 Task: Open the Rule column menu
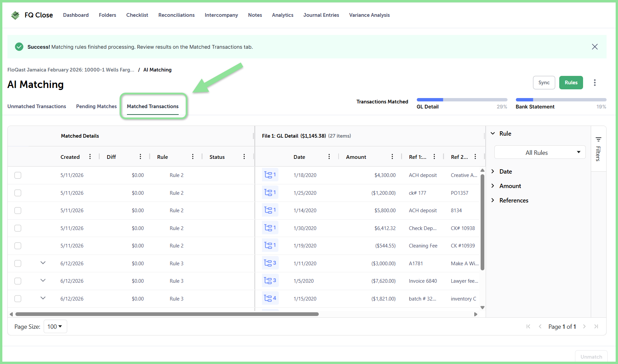192,156
